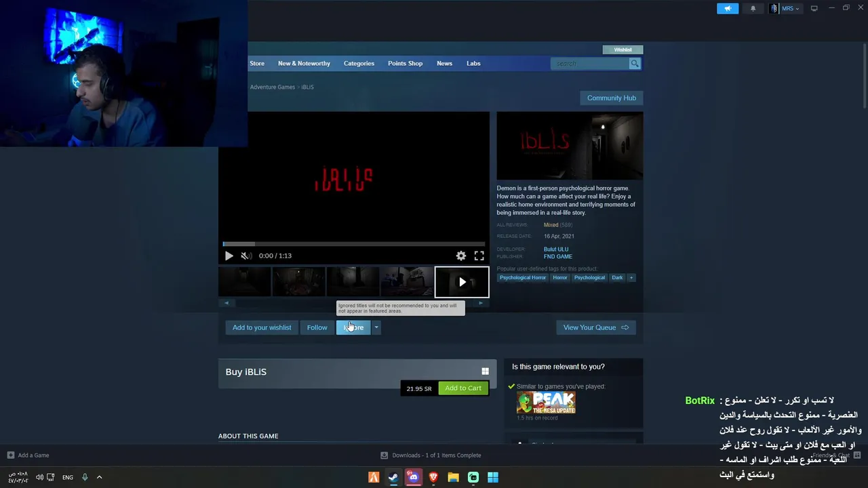This screenshot has height=488, width=868.
Task: Click the taskbar microphone icon
Action: 85,477
